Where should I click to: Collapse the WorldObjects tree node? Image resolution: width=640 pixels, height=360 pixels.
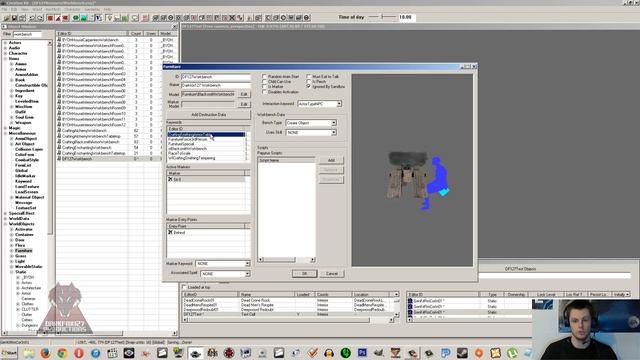coord(5,224)
